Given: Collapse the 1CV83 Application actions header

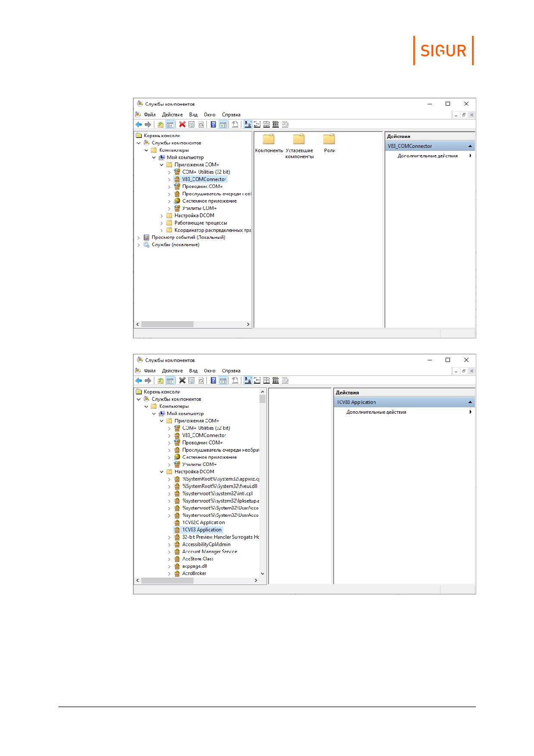Looking at the screenshot, I should [470, 402].
